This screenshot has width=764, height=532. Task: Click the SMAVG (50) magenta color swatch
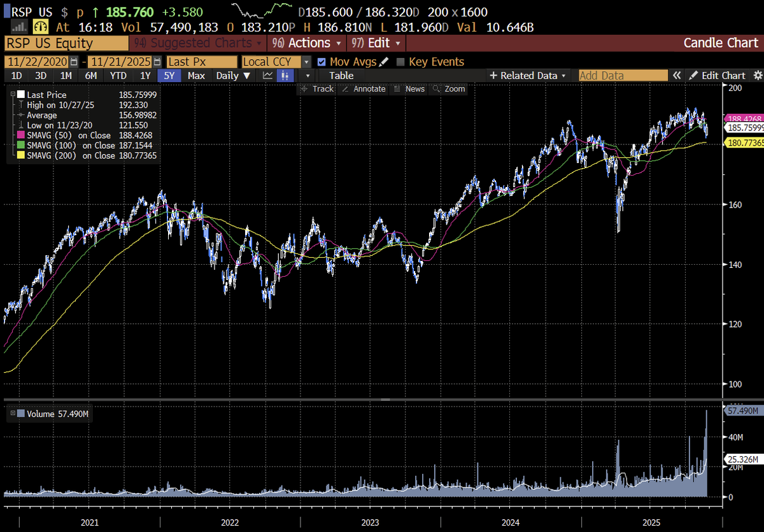[x=21, y=136]
